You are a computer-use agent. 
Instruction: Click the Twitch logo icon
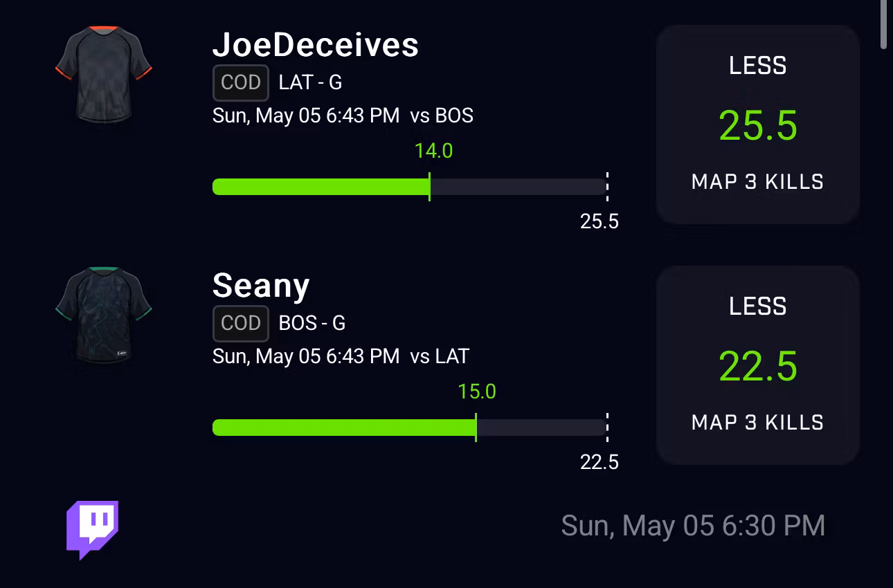tap(93, 529)
